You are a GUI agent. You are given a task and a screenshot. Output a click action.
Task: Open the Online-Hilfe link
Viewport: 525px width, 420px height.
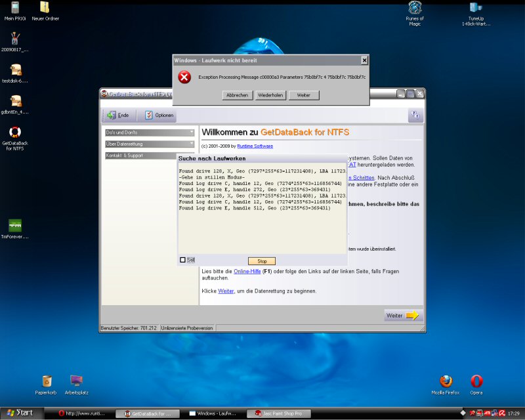tap(247, 271)
